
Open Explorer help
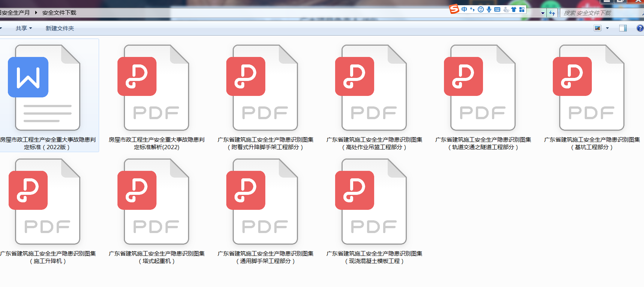640,28
